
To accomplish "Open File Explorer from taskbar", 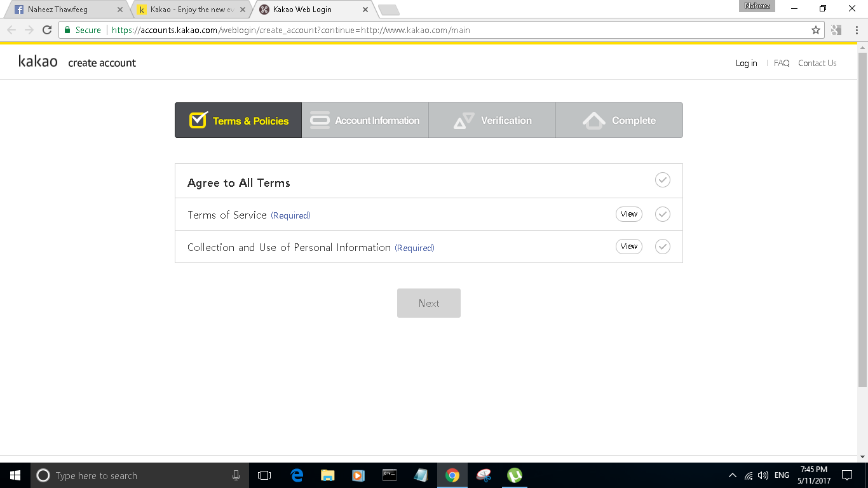I will click(328, 475).
